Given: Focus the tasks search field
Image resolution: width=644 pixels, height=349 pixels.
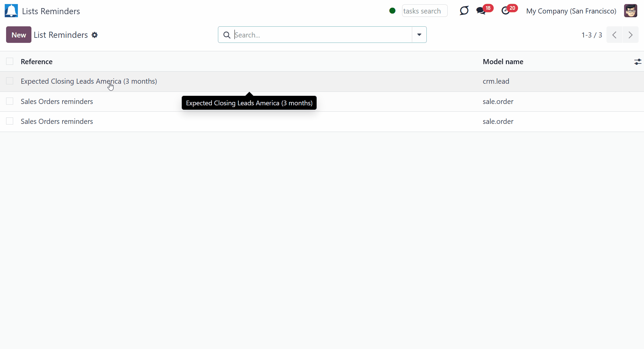Looking at the screenshot, I should click(425, 11).
